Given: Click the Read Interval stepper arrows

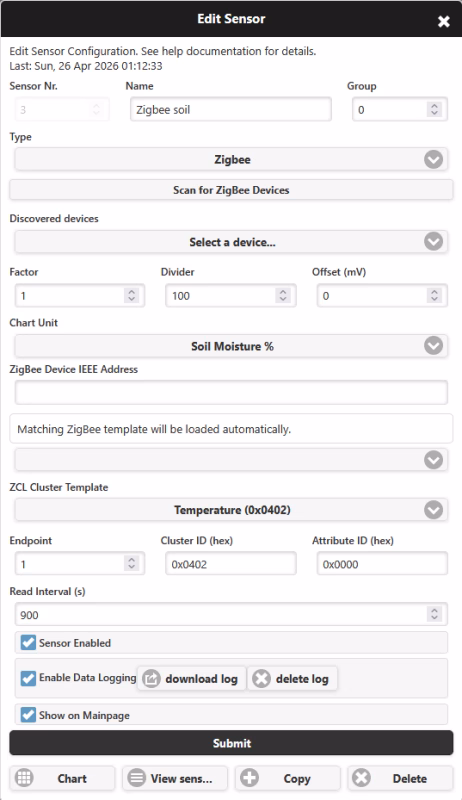Looking at the screenshot, I should (x=434, y=614).
